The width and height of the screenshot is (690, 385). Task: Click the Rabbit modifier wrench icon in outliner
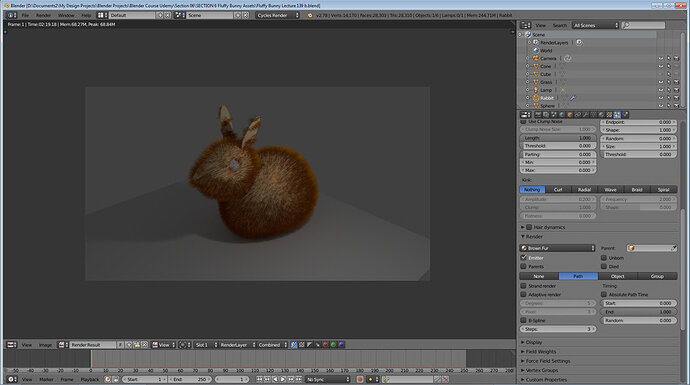(x=573, y=98)
